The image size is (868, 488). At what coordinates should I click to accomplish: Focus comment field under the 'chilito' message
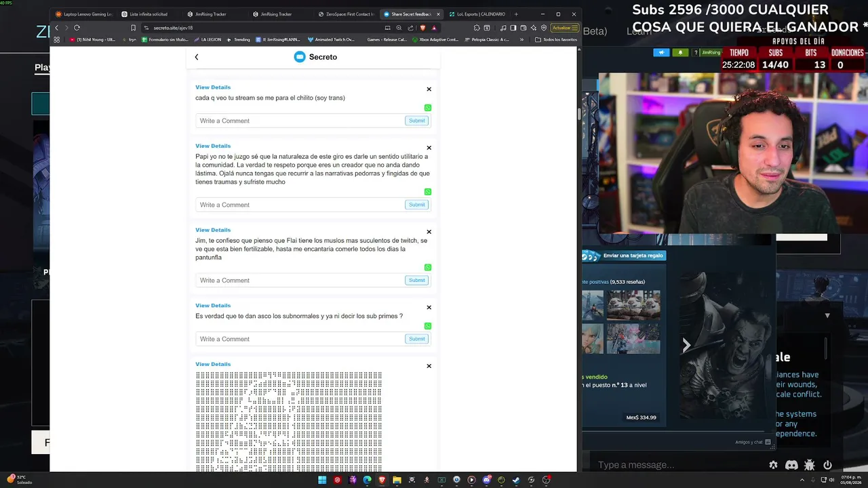300,121
